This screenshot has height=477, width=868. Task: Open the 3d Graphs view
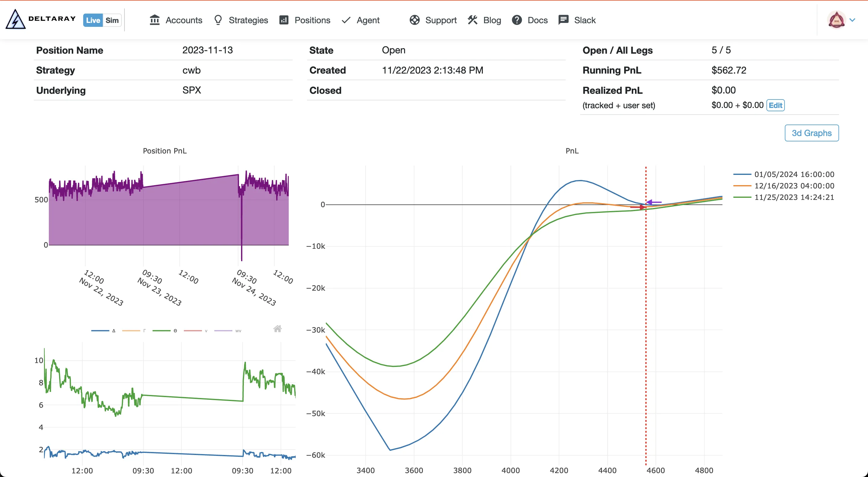click(x=811, y=133)
